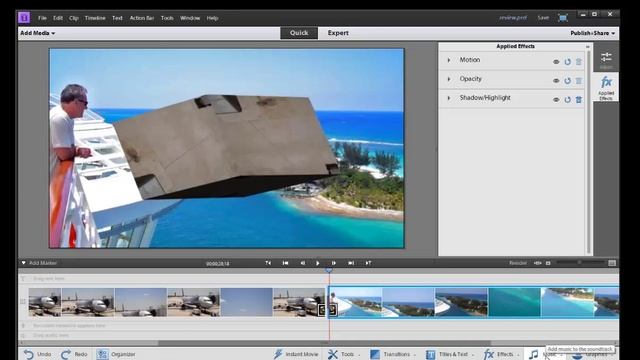Reset the Motion effect
The height and width of the screenshot is (360, 640).
(x=567, y=62)
